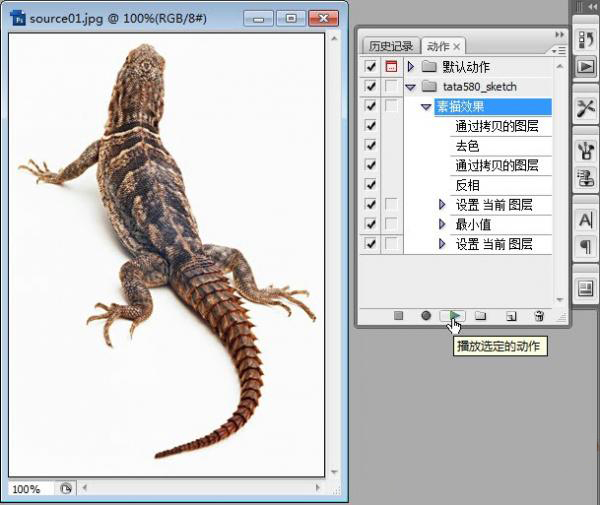Toggle the checkbox for 去色 step
The width and height of the screenshot is (600, 505).
tap(370, 145)
